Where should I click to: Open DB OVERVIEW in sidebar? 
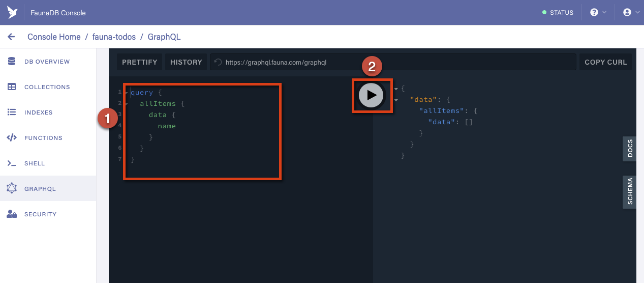click(48, 62)
